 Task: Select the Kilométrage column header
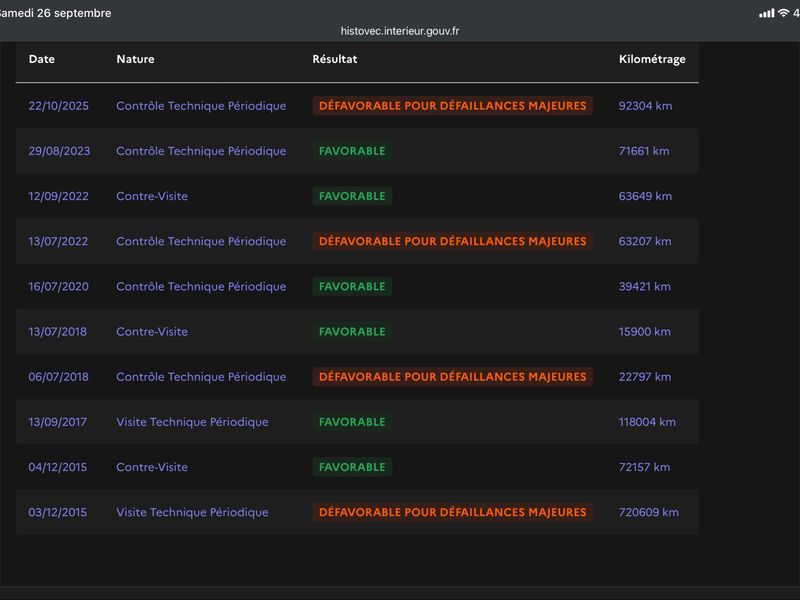click(652, 59)
